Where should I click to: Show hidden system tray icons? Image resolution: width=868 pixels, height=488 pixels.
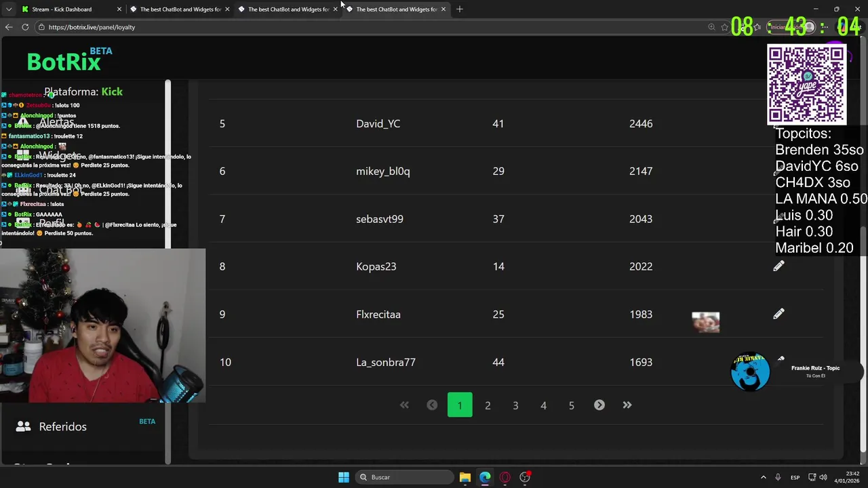[763, 477]
